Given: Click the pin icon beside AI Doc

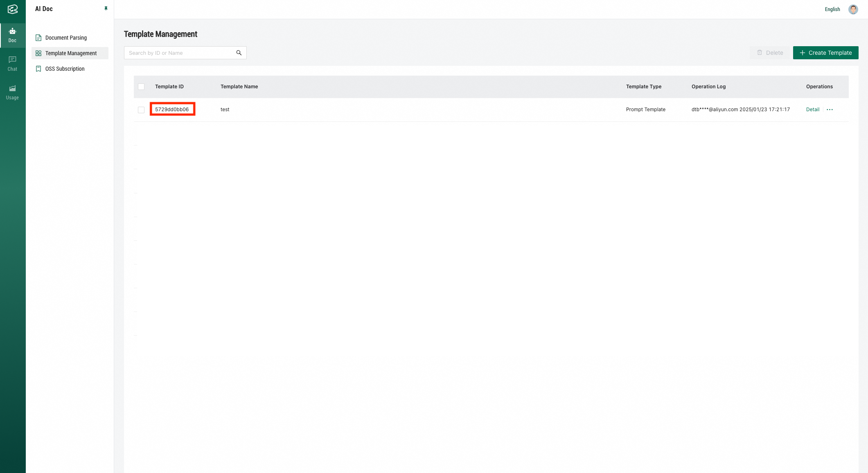Looking at the screenshot, I should [106, 9].
